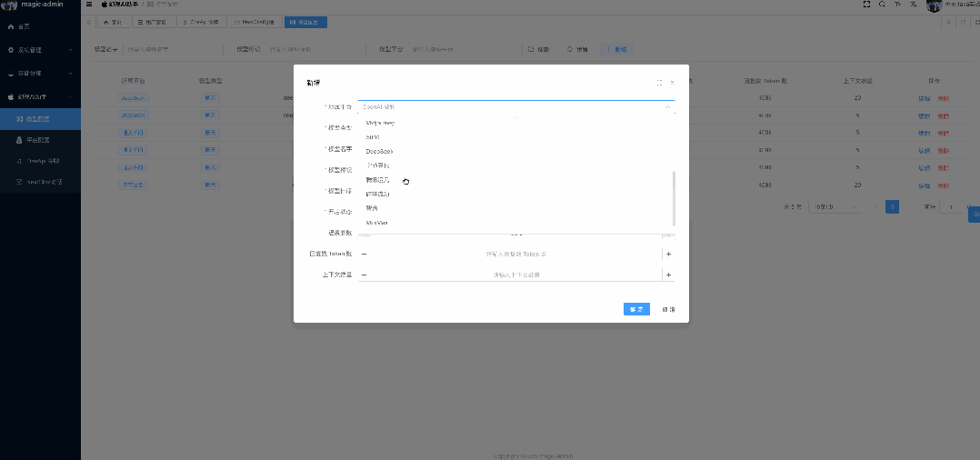The width and height of the screenshot is (980, 460).
Task: Click the magic-admin logo
Action: [x=9, y=5]
